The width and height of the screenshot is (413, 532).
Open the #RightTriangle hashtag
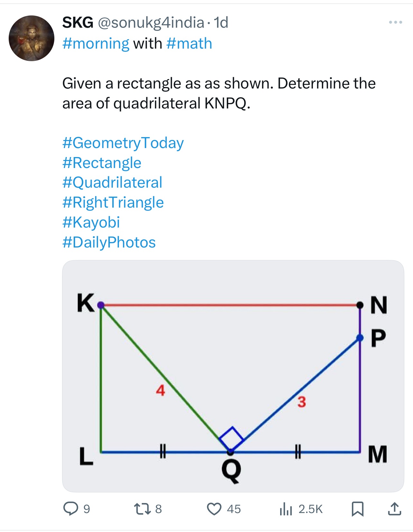[113, 202]
